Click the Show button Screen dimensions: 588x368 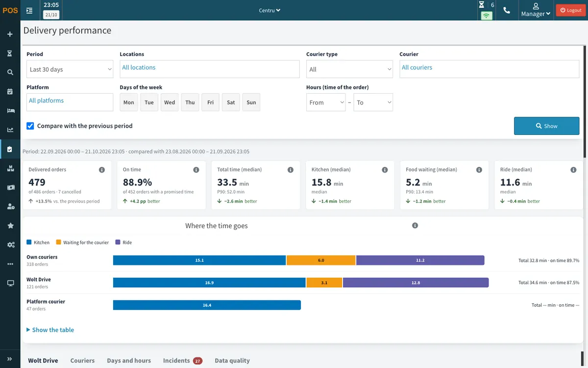tap(547, 126)
